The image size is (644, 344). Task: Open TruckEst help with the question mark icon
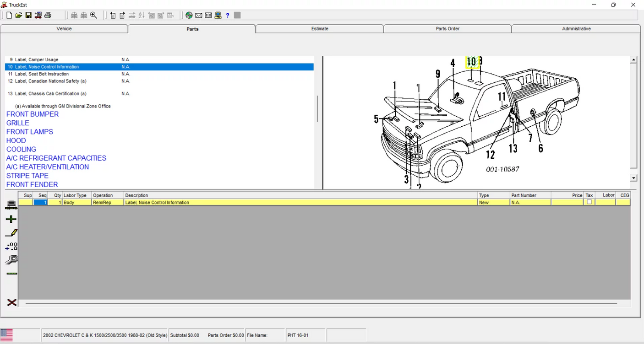(227, 15)
